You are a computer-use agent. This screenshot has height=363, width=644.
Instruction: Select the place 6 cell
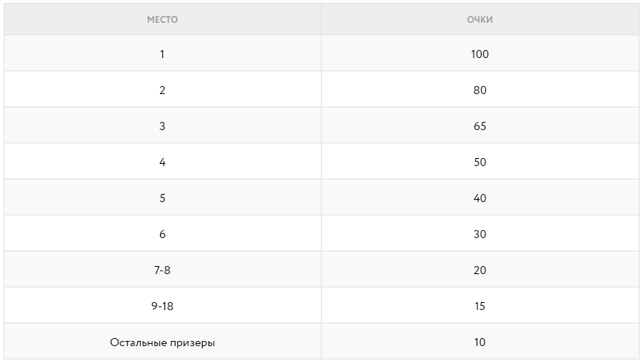pyautogui.click(x=162, y=234)
